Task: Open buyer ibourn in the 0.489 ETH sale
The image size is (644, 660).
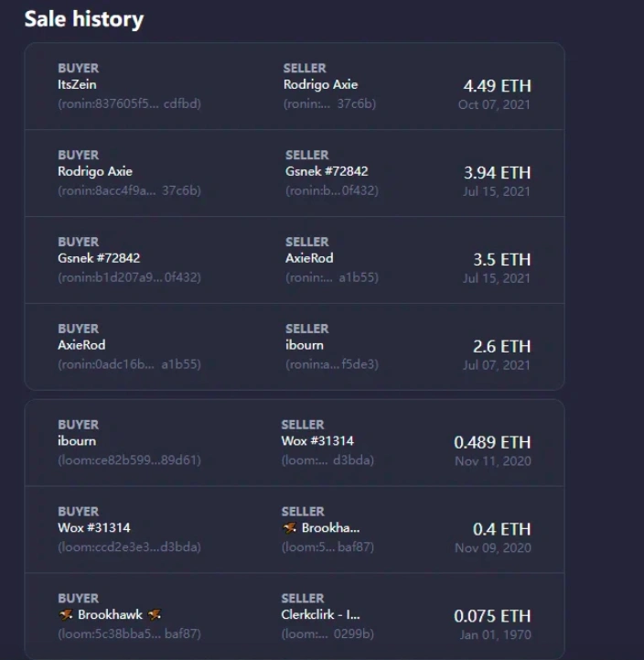Action: coord(77,441)
